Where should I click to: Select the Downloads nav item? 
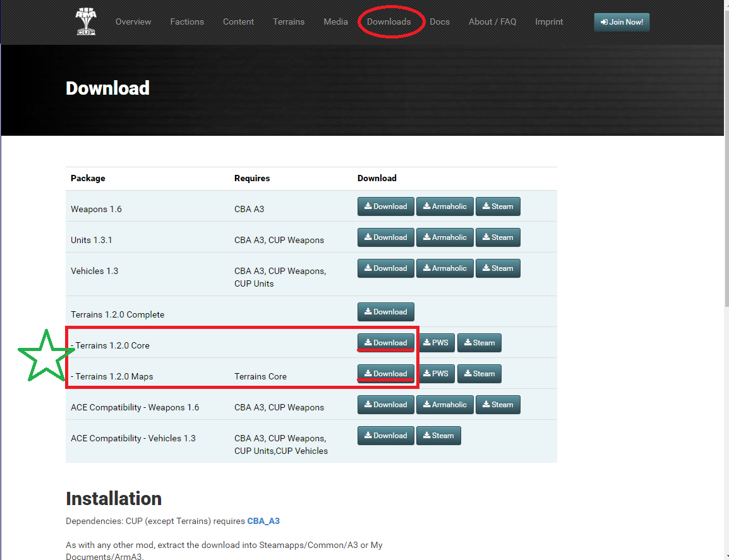pos(389,22)
